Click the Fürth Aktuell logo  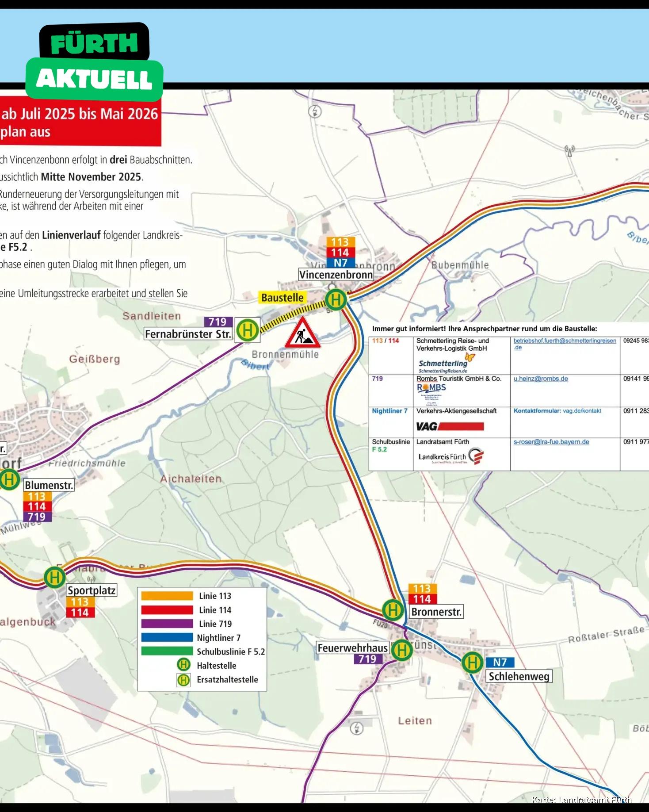click(95, 61)
